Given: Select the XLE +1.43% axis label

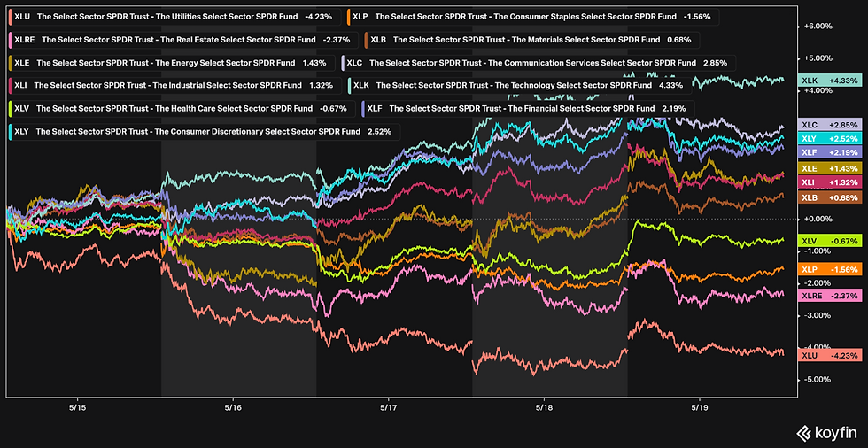Looking at the screenshot, I should pyautogui.click(x=830, y=168).
